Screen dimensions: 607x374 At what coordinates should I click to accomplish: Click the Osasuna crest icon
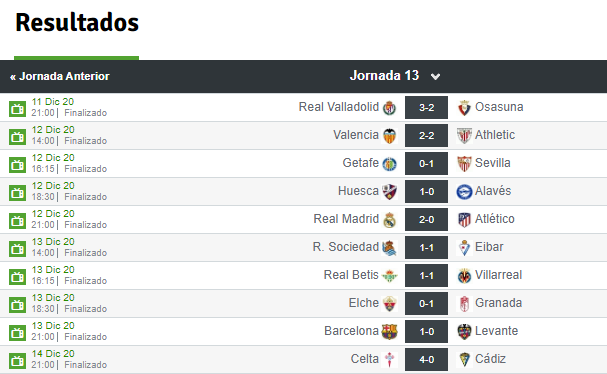click(464, 108)
